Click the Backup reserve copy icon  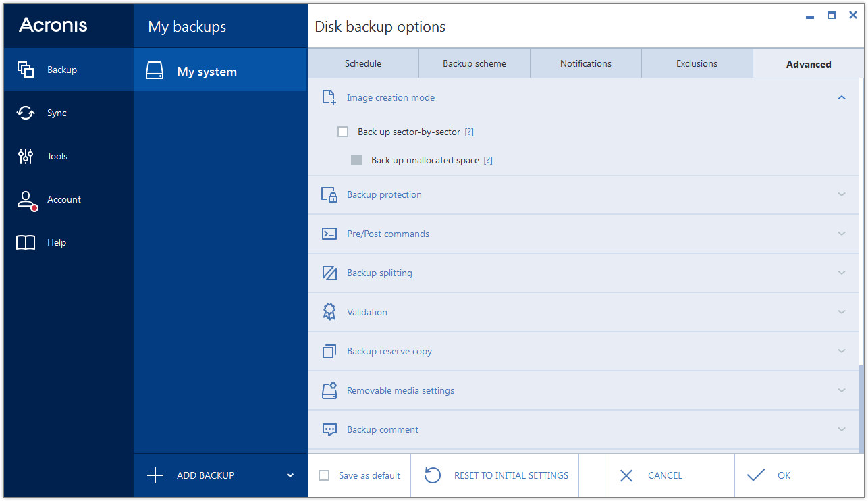[x=329, y=351]
